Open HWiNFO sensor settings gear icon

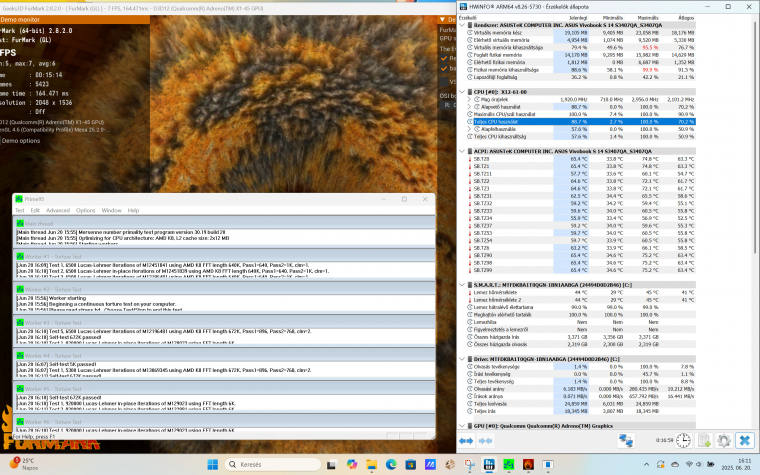[724, 441]
